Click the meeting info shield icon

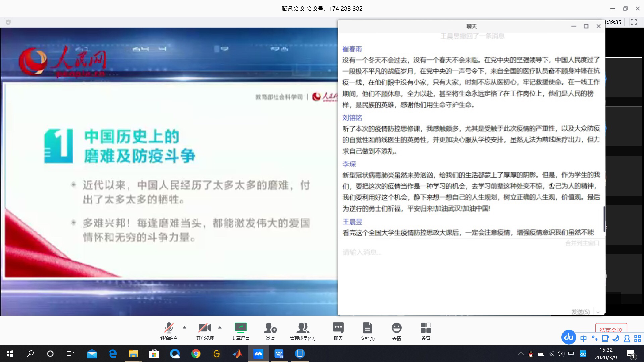point(8,22)
